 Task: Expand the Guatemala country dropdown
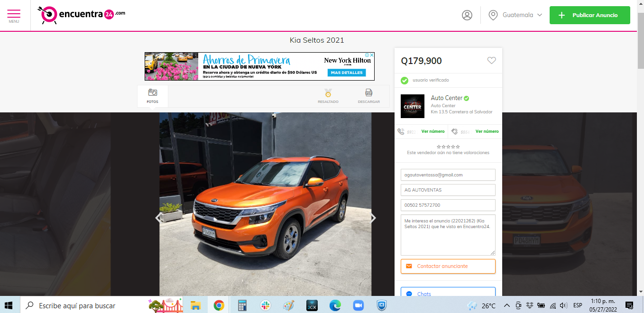point(515,15)
